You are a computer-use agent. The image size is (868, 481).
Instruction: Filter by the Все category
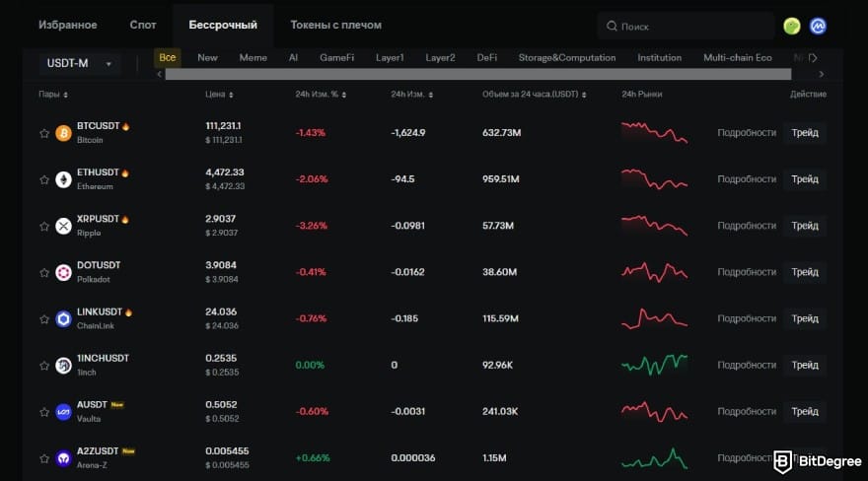(x=167, y=57)
